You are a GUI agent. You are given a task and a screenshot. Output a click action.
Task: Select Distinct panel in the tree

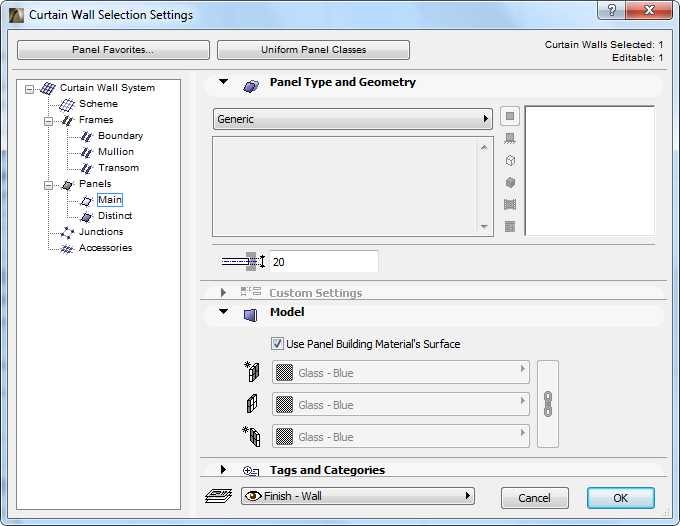[x=115, y=216]
